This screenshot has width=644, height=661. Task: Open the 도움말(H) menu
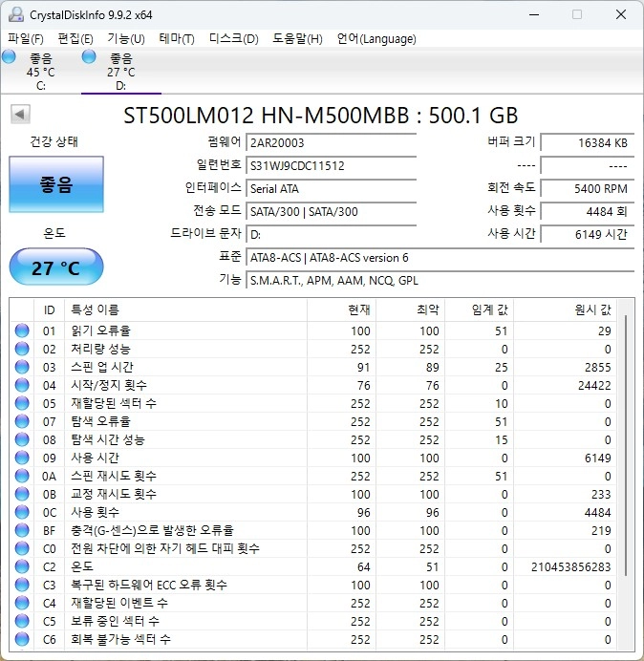click(x=297, y=39)
